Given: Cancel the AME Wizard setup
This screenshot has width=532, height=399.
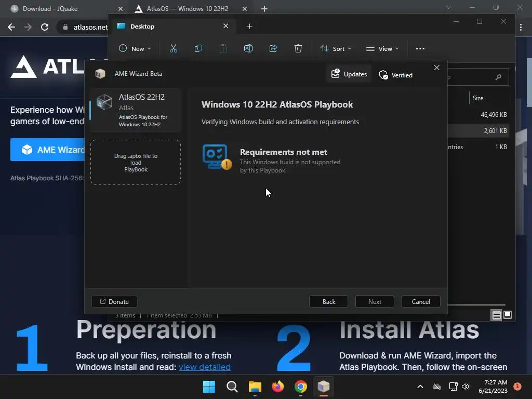Looking at the screenshot, I should click(421, 301).
